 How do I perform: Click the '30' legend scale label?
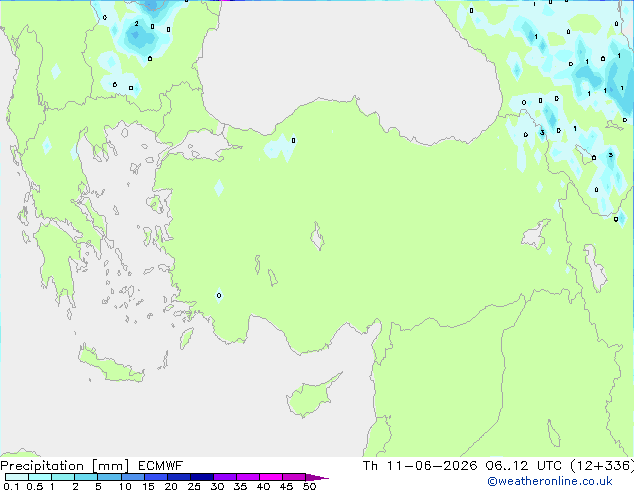tap(217, 486)
